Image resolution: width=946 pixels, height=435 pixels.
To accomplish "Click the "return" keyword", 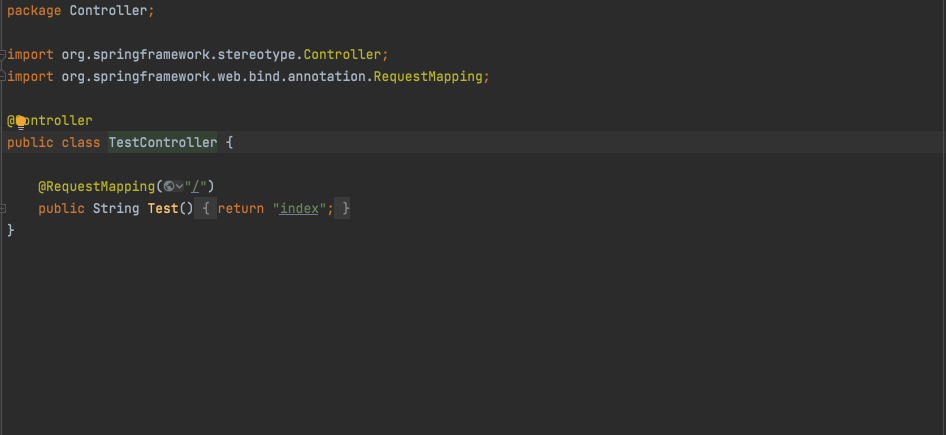I will point(241,209).
